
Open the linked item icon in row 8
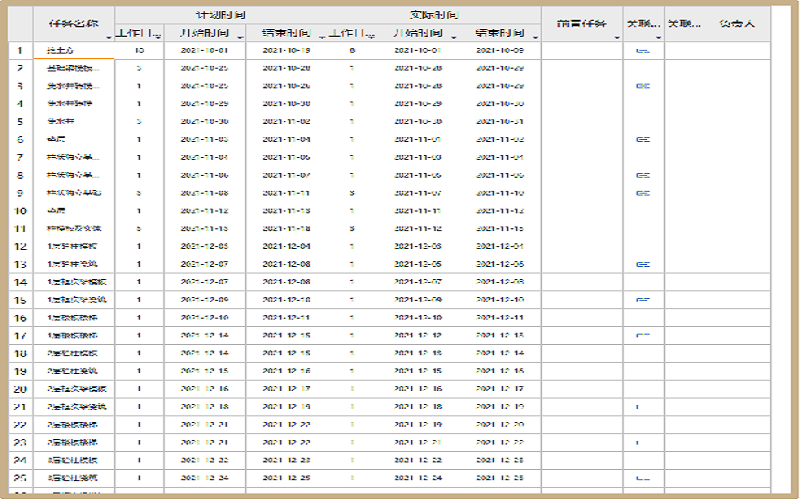[643, 176]
